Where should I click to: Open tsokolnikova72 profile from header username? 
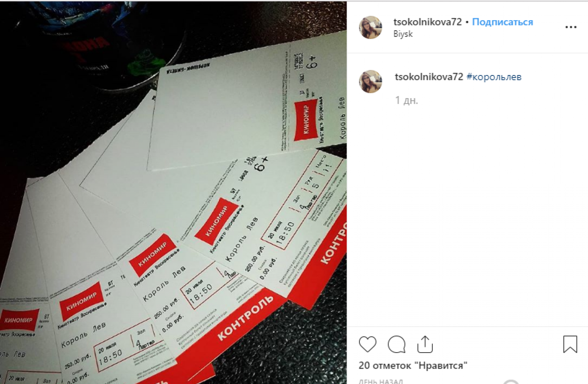[428, 22]
